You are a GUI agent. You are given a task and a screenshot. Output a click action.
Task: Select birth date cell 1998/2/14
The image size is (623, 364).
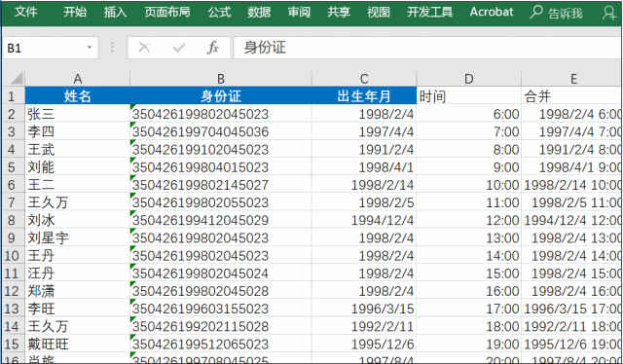click(x=364, y=184)
